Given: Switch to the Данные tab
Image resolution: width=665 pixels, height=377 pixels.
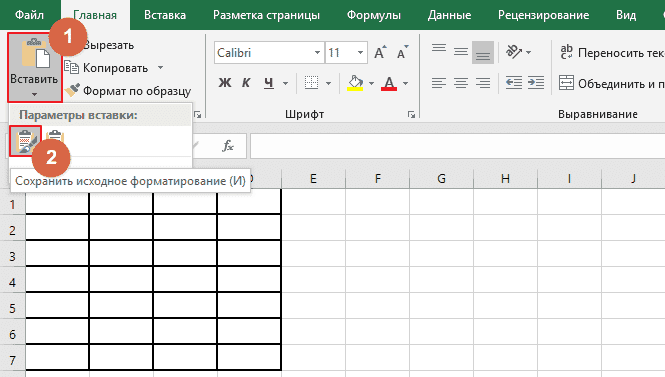Looking at the screenshot, I should [x=449, y=15].
